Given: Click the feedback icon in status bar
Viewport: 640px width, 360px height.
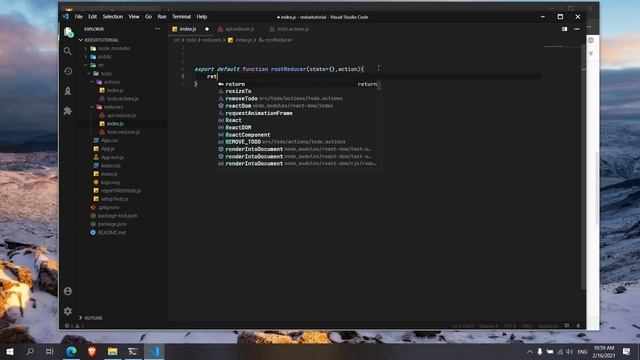Looking at the screenshot, I should (x=567, y=326).
